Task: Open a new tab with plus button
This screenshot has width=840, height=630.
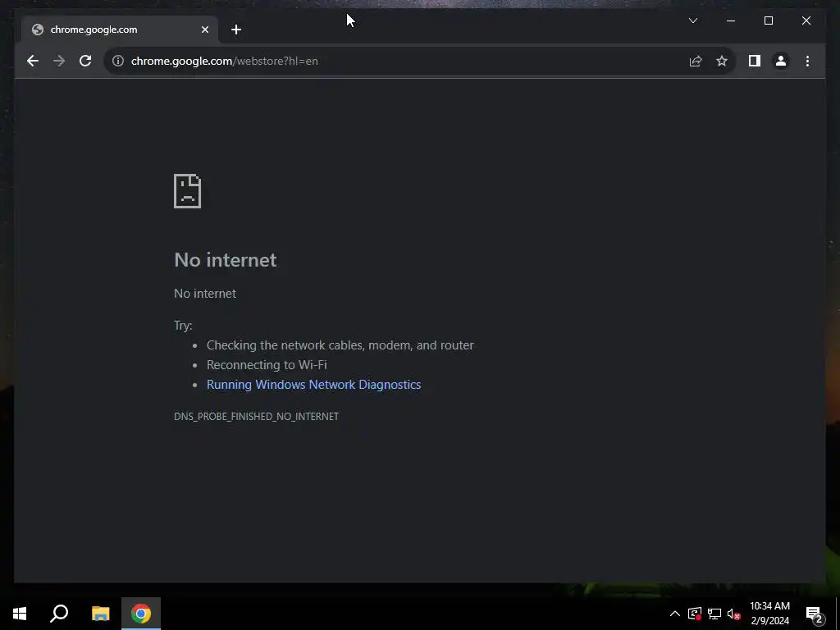Action: [236, 30]
